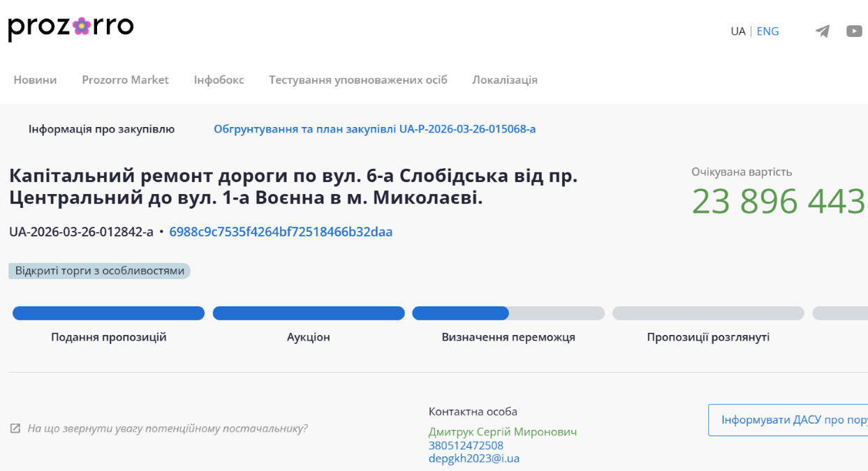Click the Подання пропозицій progress bar
Screen dimensions: 868x471
click(x=108, y=313)
